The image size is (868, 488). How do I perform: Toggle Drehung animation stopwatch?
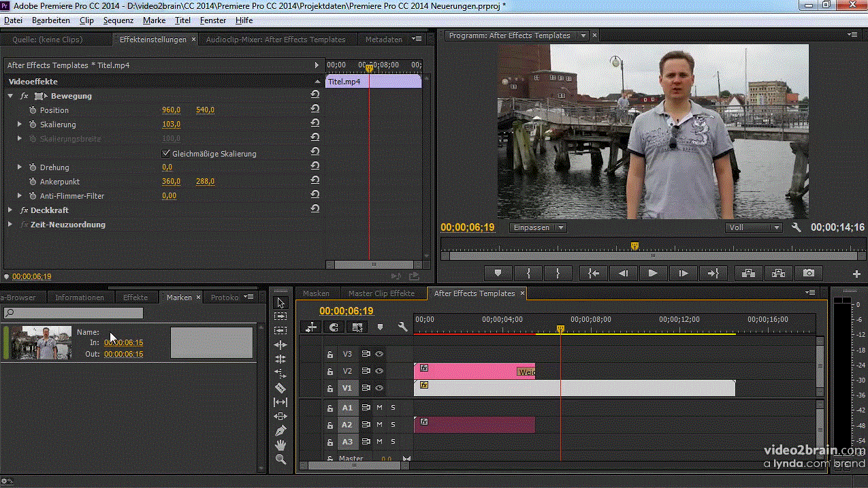(x=33, y=167)
